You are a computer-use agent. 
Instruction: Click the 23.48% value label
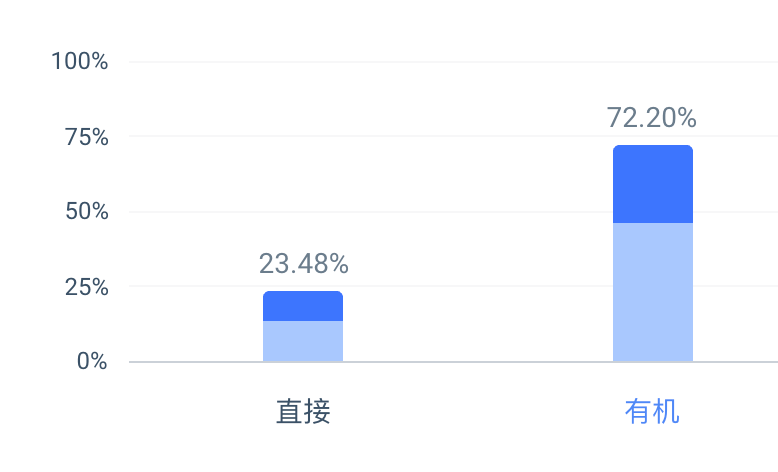[x=304, y=264]
